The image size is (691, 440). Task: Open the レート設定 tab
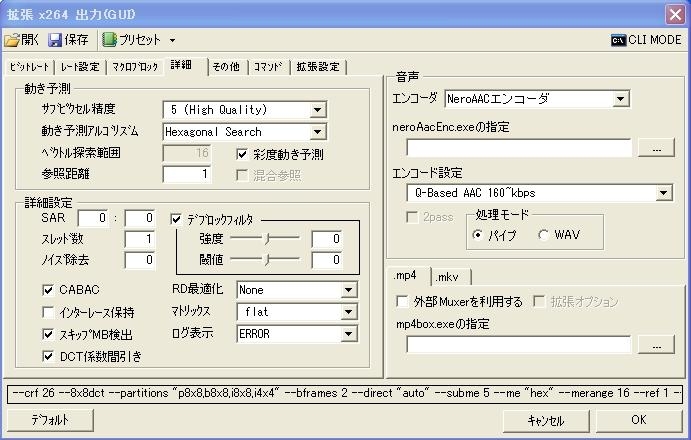80,67
